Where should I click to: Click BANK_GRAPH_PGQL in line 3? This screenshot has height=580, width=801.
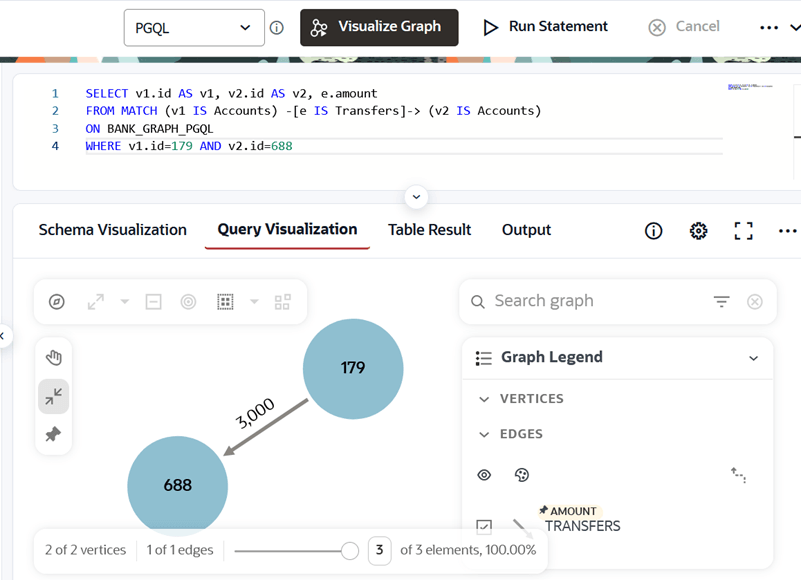click(160, 129)
